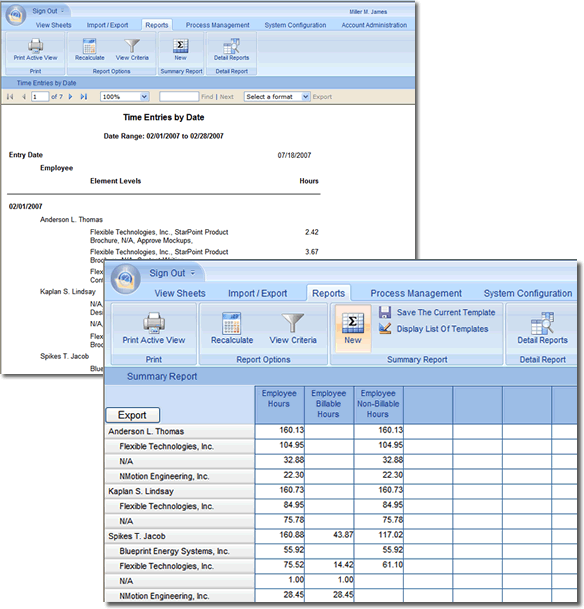Click application orb logo in front window
This screenshot has width=584, height=609.
click(x=125, y=279)
